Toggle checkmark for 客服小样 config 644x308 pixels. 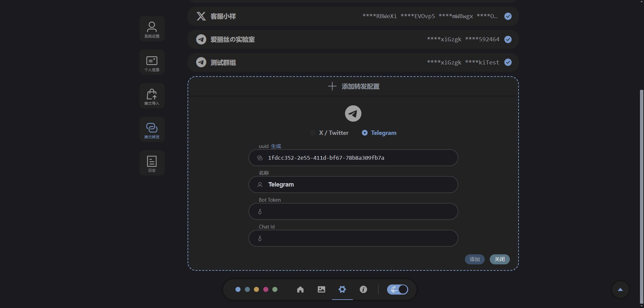pos(508,16)
